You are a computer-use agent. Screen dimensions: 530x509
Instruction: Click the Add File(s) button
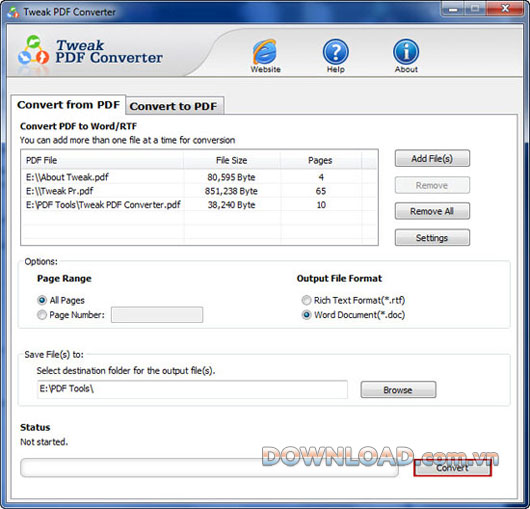point(432,159)
